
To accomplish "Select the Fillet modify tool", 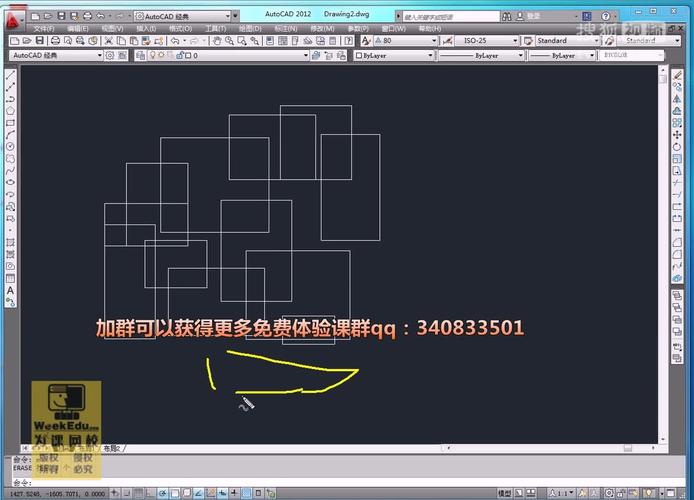I will [x=677, y=254].
